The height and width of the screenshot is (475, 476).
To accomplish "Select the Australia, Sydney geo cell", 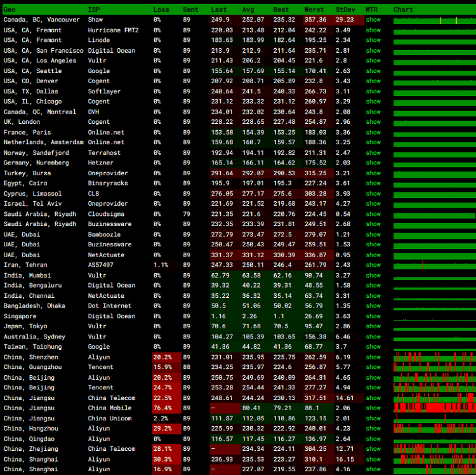I will click(34, 337).
